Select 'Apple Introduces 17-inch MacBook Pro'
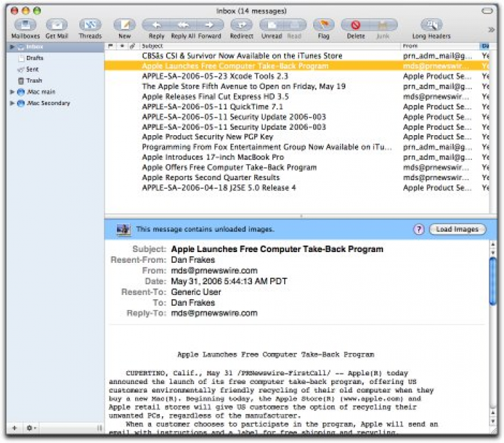 point(296,157)
